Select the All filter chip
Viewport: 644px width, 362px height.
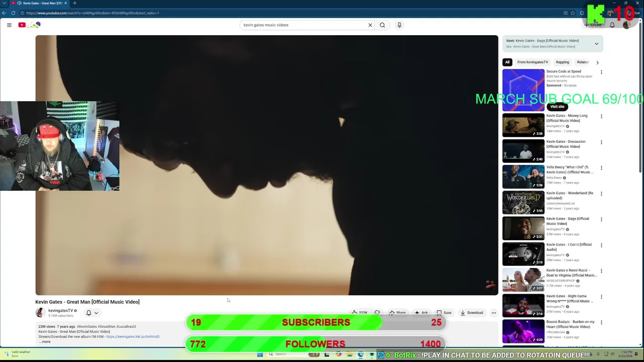[507, 62]
